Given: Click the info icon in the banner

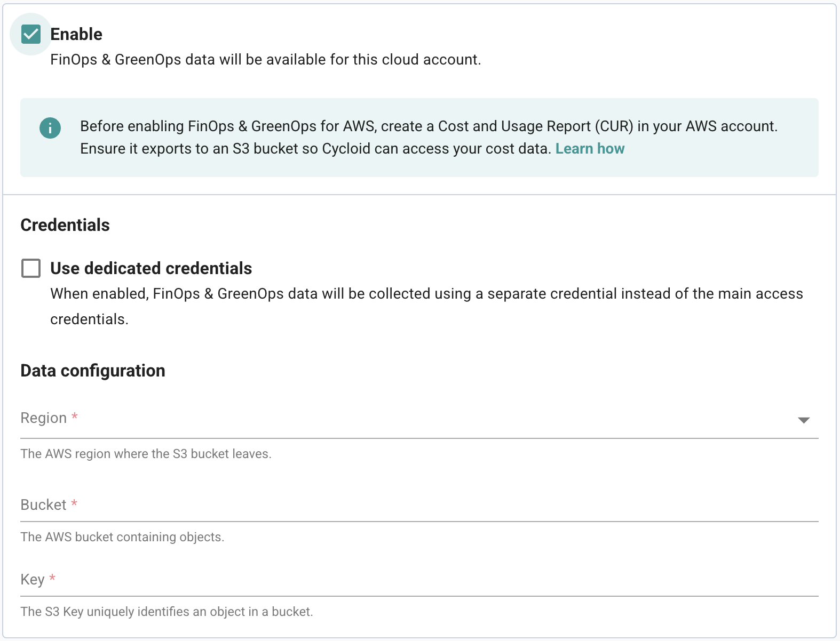Looking at the screenshot, I should click(50, 128).
